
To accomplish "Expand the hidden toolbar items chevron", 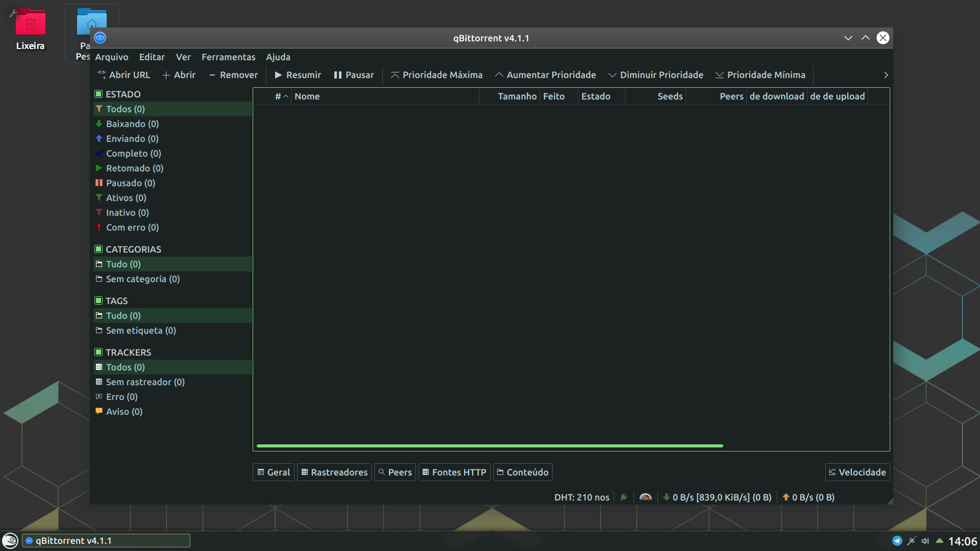I will [x=886, y=75].
